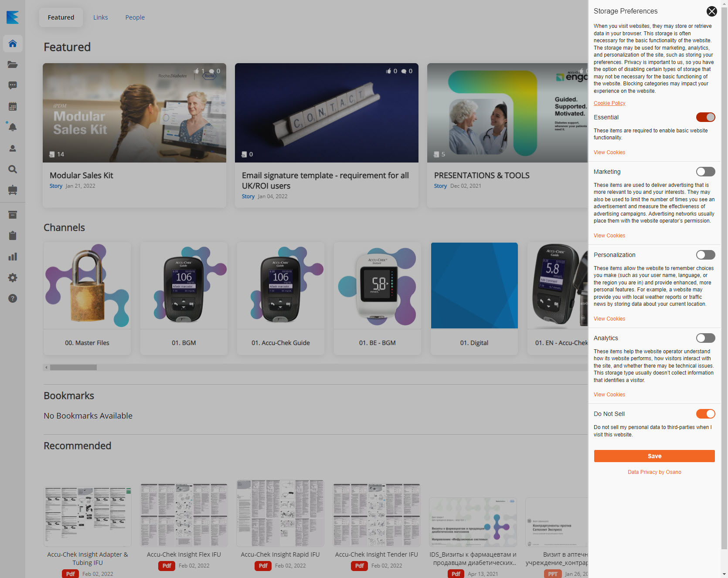Click comment icon on Modular Sales Kit card
The image size is (728, 578).
tap(211, 71)
